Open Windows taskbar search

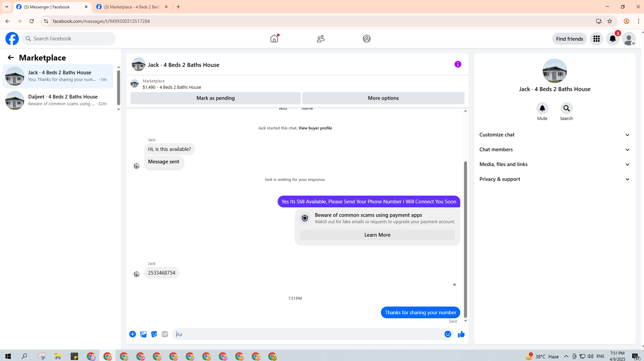[x=24, y=356]
